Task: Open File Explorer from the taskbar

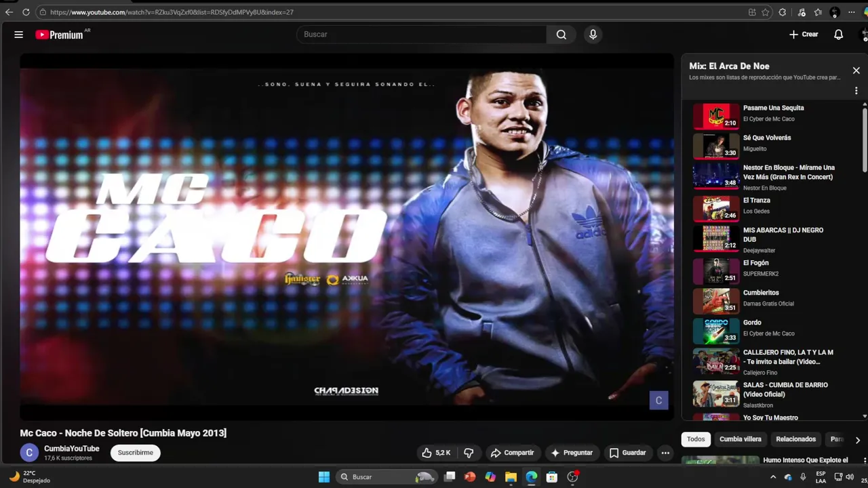Action: tap(511, 477)
